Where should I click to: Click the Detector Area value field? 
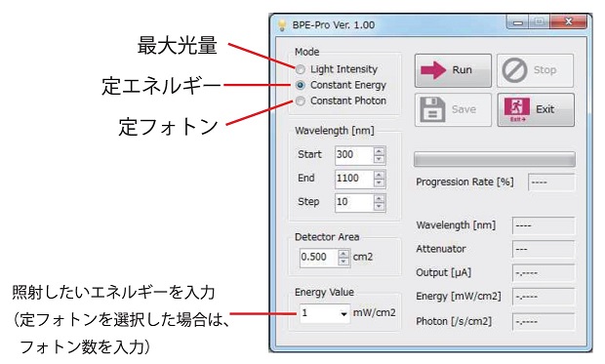coord(319,258)
